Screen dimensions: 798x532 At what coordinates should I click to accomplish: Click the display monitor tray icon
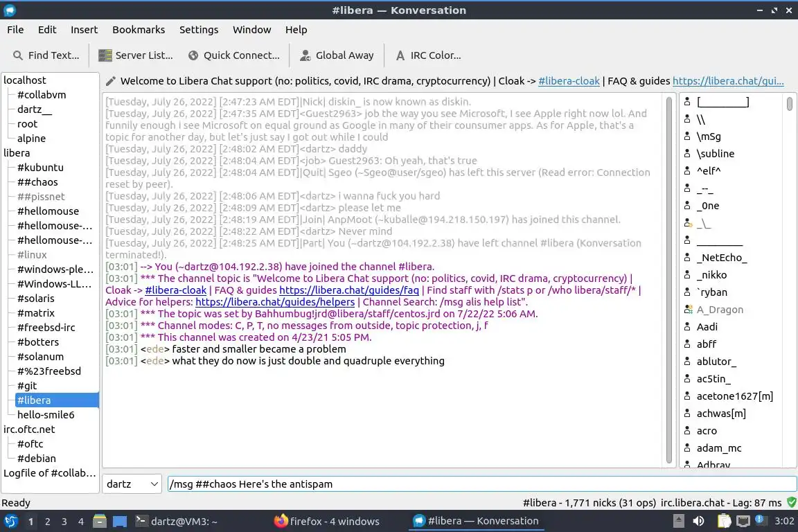[743, 521]
